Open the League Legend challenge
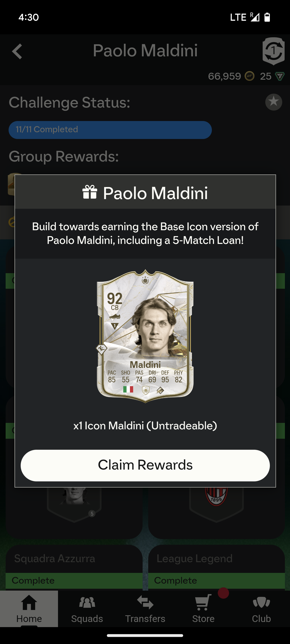This screenshot has height=644, width=290. point(216,567)
